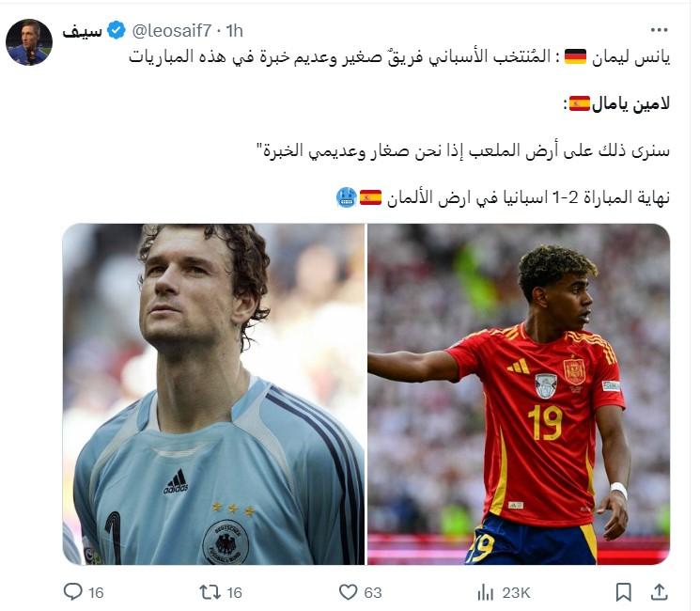This screenshot has width=700, height=611.
Task: Click the repost count 16
Action: pos(234,593)
